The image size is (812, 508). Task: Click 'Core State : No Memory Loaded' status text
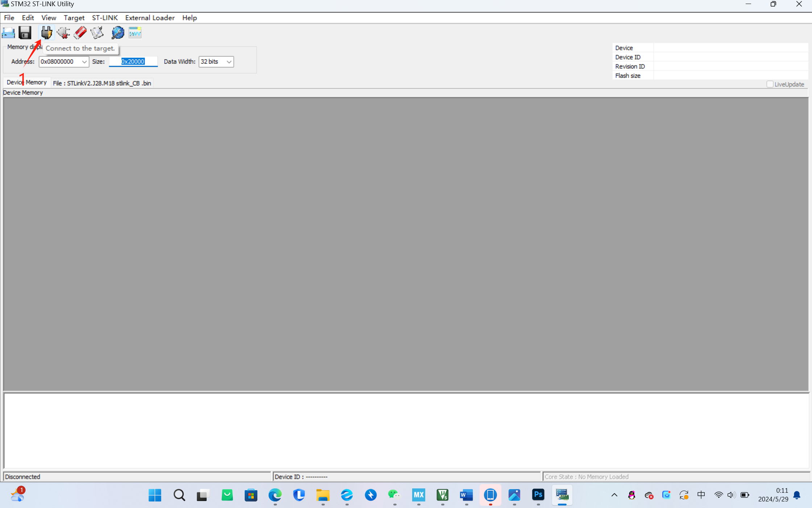pyautogui.click(x=587, y=477)
